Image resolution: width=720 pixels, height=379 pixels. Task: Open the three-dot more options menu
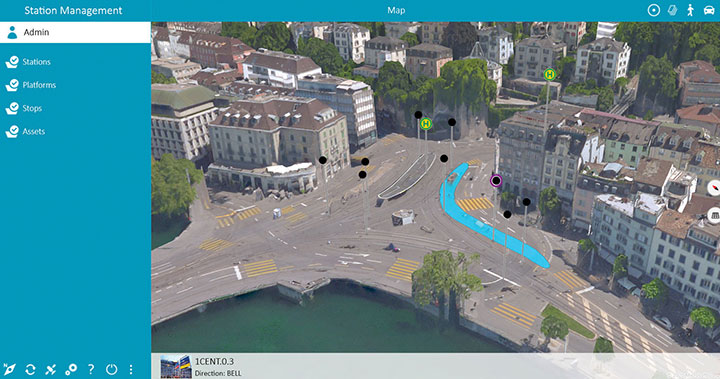[x=131, y=369]
